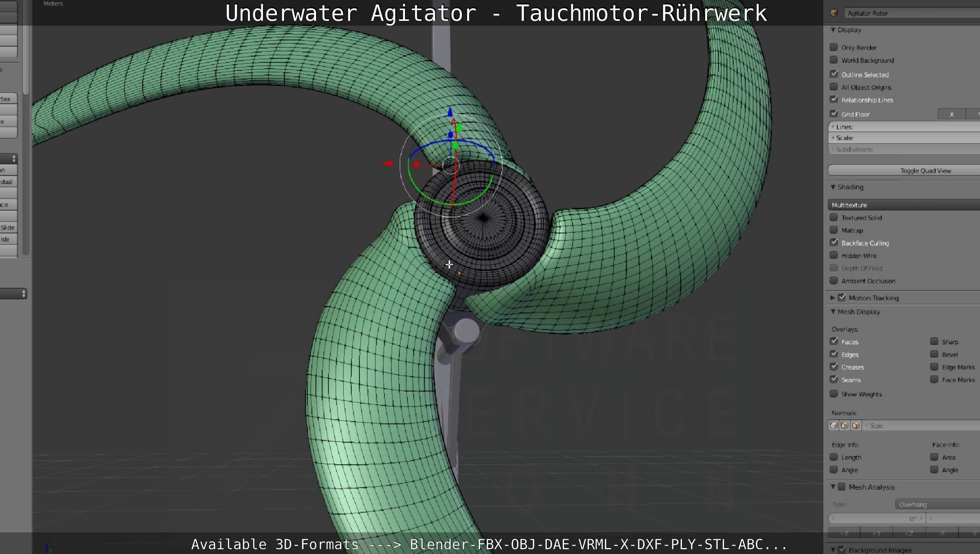Enable World Background option
980x554 pixels.
tap(834, 60)
